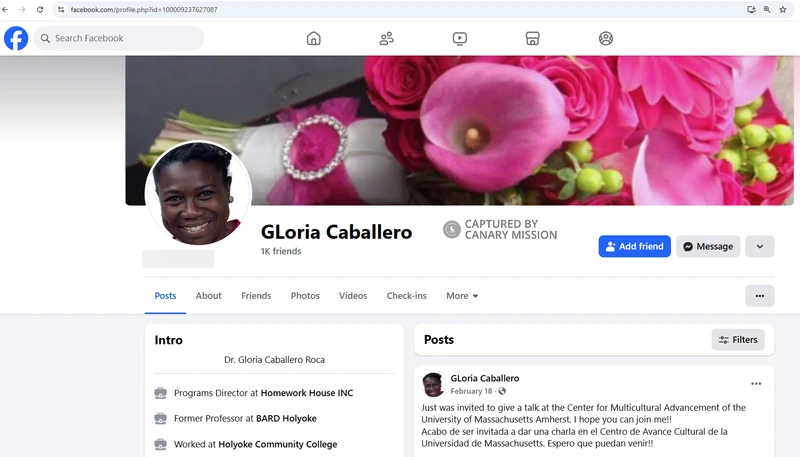Screen dimensions: 800x457
Task: Bookmark this page with star icon
Action: (x=783, y=10)
